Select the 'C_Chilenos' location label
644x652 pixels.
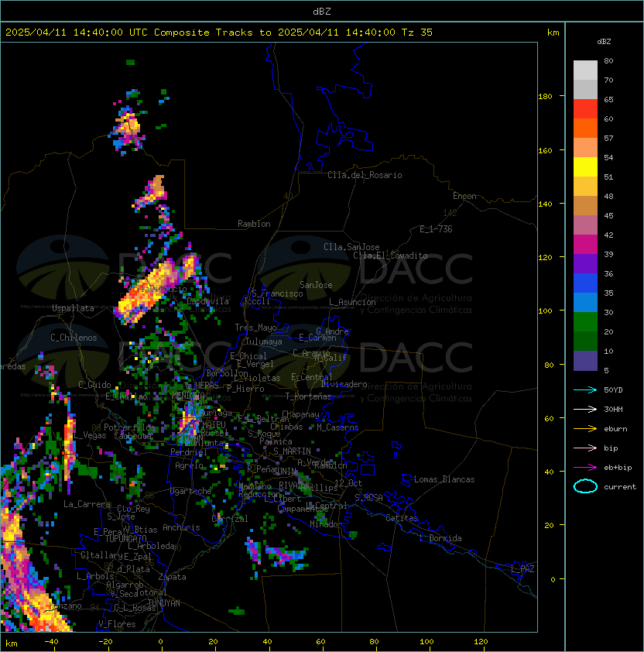(74, 338)
